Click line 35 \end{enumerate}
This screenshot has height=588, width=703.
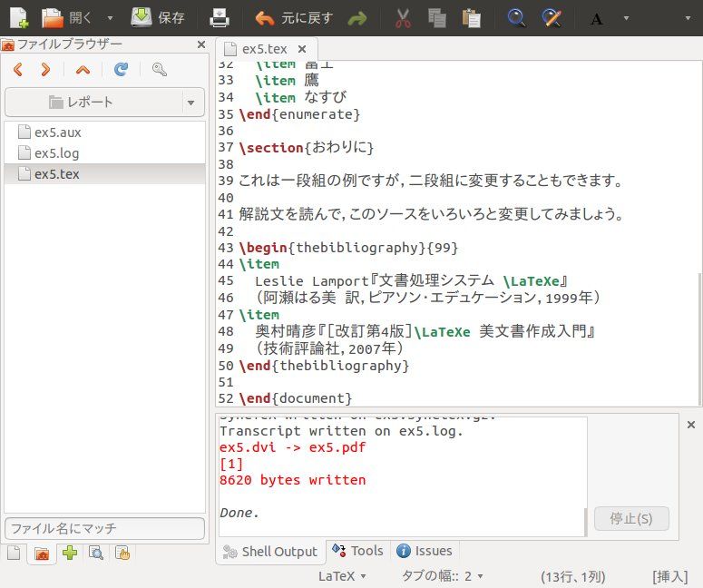tap(299, 114)
